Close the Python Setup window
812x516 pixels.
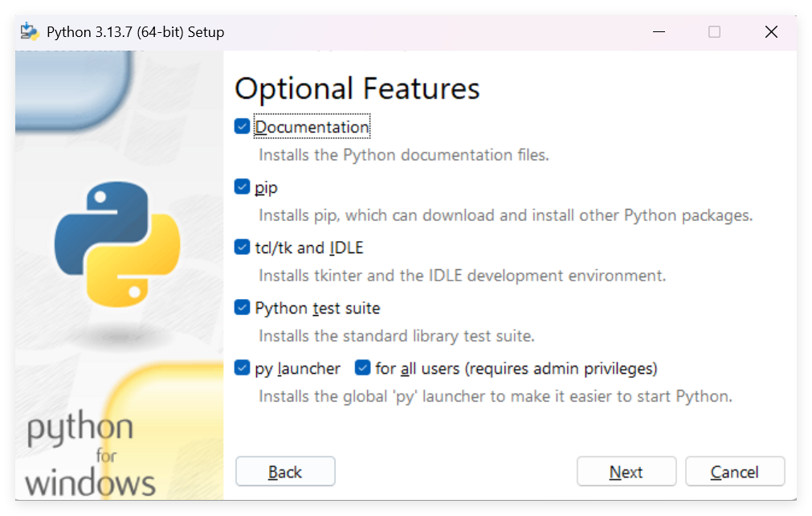tap(771, 32)
